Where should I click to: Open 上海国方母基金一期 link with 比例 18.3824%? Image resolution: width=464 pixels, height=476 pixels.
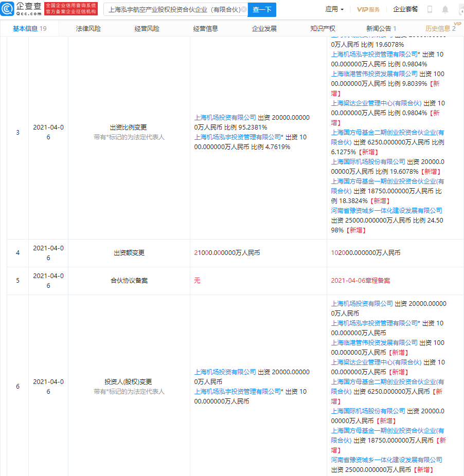[387, 186]
